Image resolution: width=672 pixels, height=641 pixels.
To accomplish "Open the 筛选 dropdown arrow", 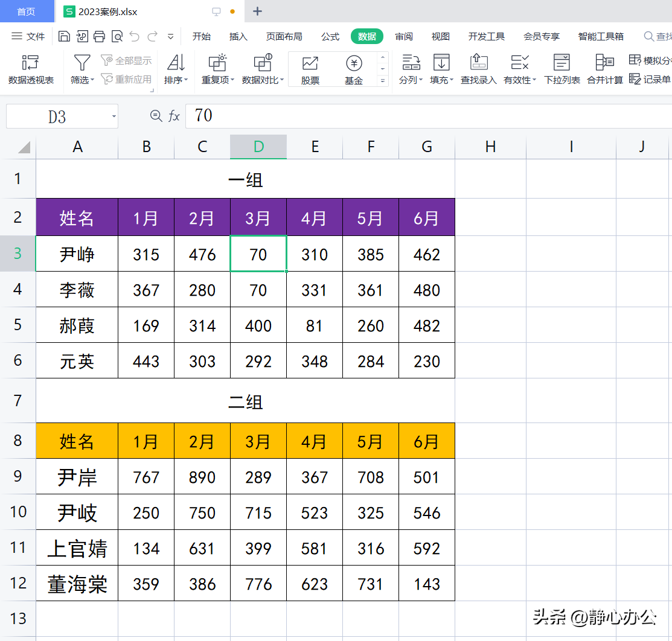I will click(x=92, y=80).
